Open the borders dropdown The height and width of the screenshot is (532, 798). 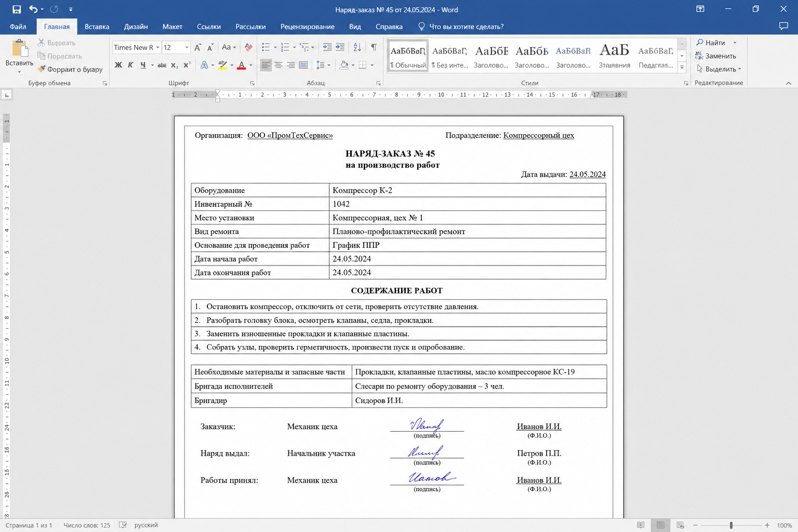tap(372, 65)
